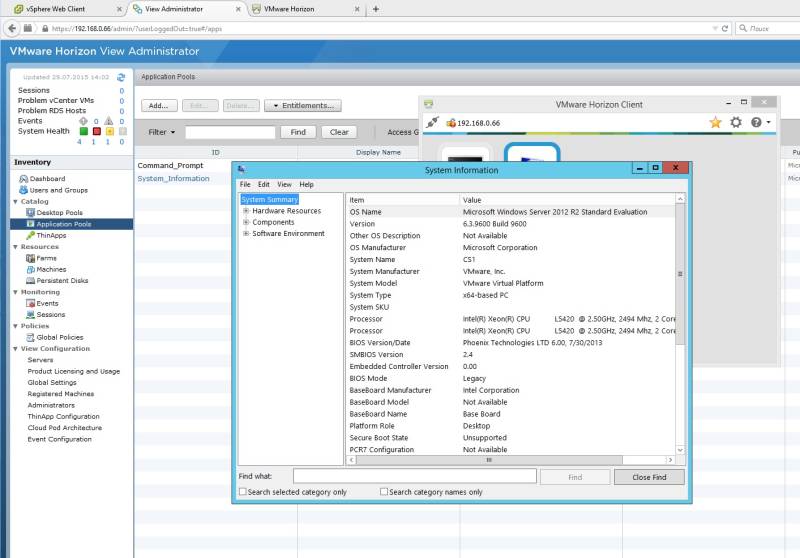Click the disconnect plug icon in Horizon Client
The height and width of the screenshot is (558, 800).
pyautogui.click(x=433, y=122)
